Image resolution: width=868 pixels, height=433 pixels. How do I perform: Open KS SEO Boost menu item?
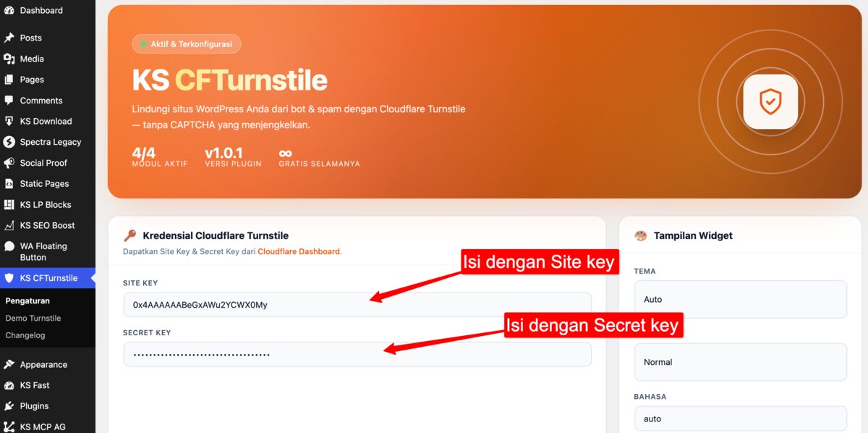coord(48,225)
